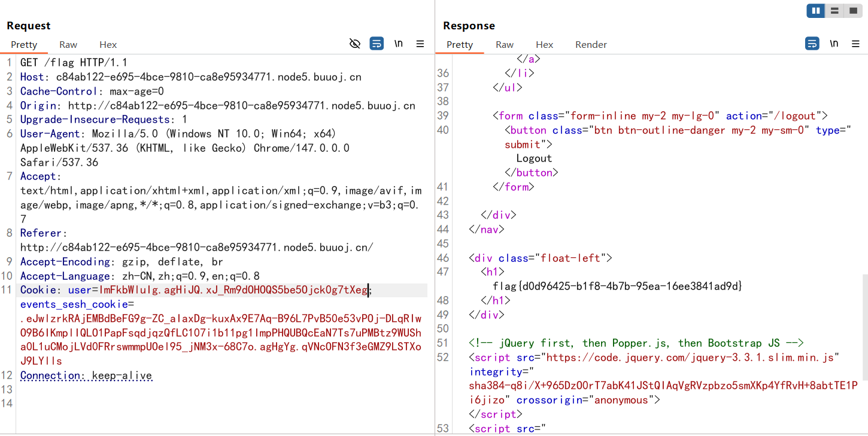The width and height of the screenshot is (868, 436).
Task: Click the "jQuery first, then Popper.js" HTML comment
Action: click(636, 343)
